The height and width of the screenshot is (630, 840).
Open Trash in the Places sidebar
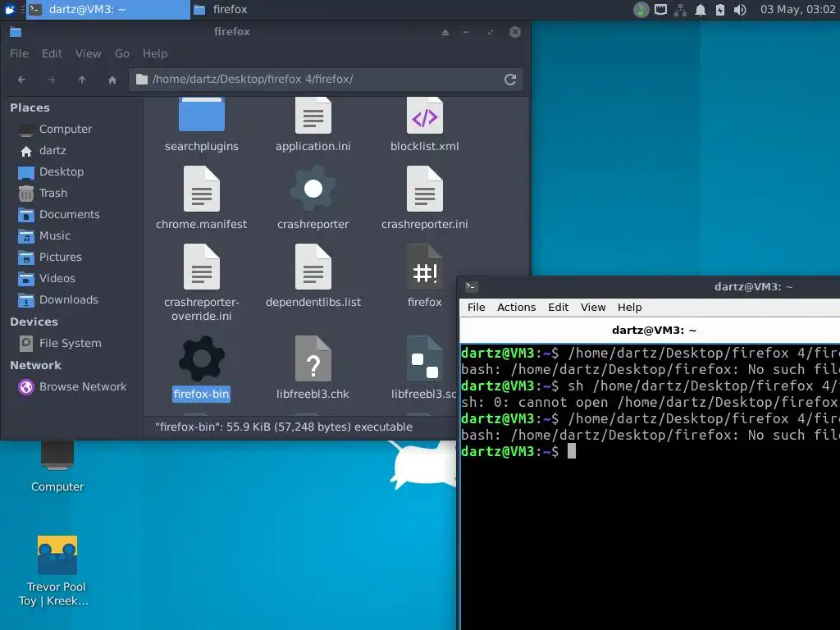(x=53, y=194)
